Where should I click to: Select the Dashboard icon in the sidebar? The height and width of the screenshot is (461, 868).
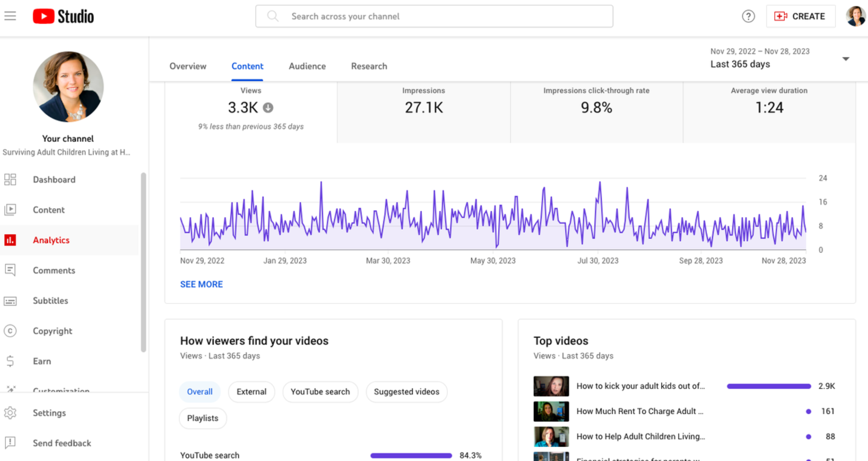(10, 179)
